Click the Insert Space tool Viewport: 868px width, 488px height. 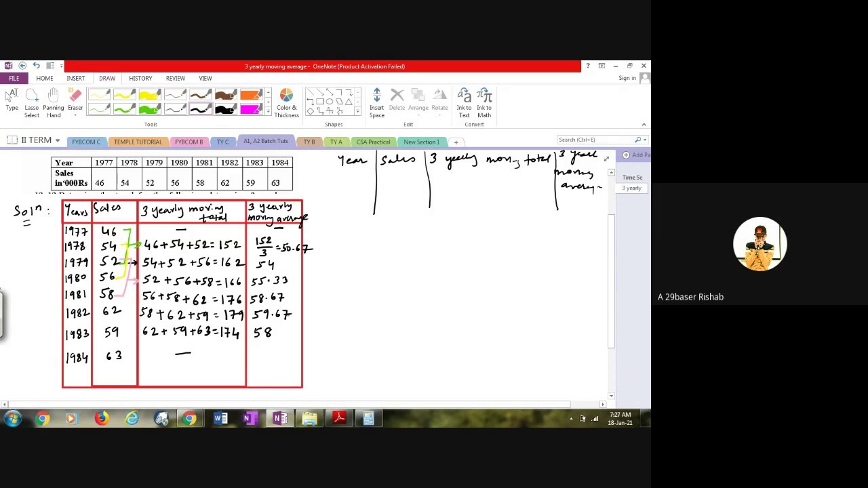376,104
